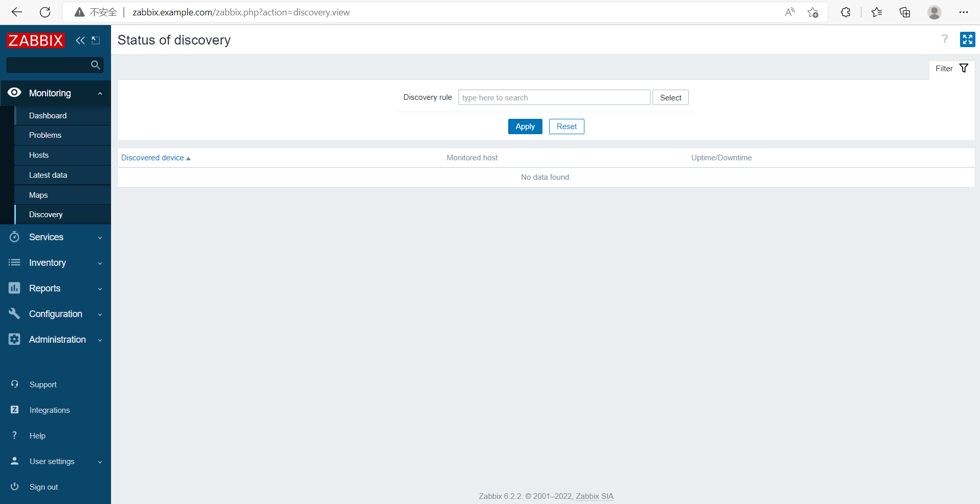Open the Hosts menu item
Viewport: 980px width, 504px height.
(x=62, y=155)
